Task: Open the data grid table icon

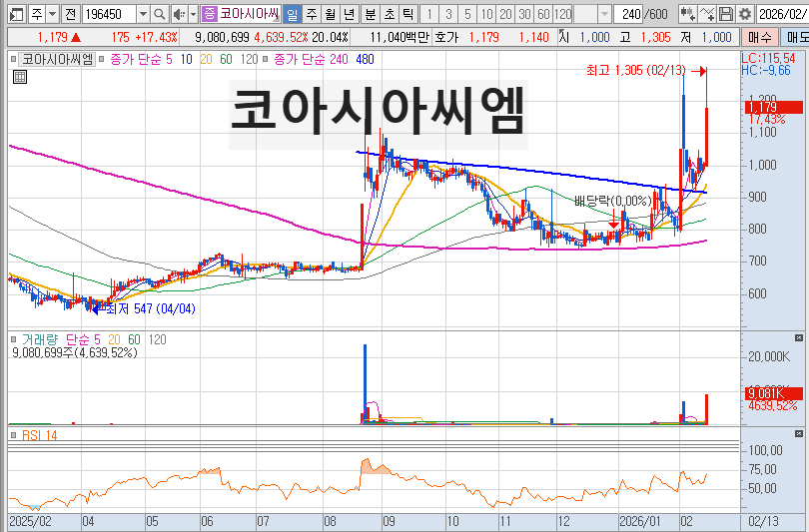Action: (x=20, y=77)
